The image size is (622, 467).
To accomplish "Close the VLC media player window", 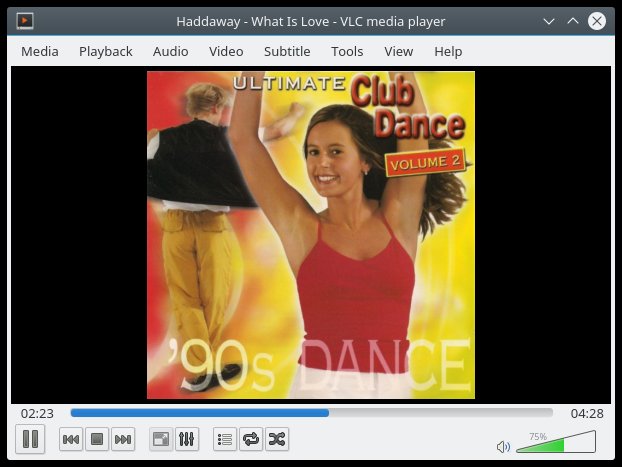I will point(597,21).
